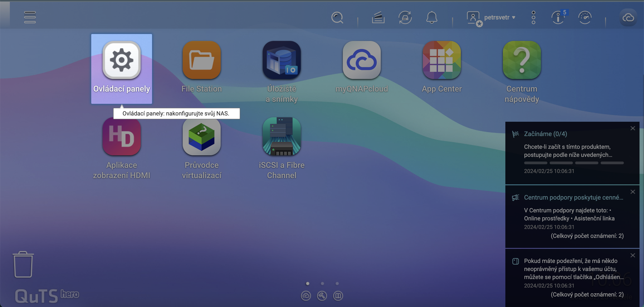Click the Začínáme progress bar

click(x=574, y=163)
